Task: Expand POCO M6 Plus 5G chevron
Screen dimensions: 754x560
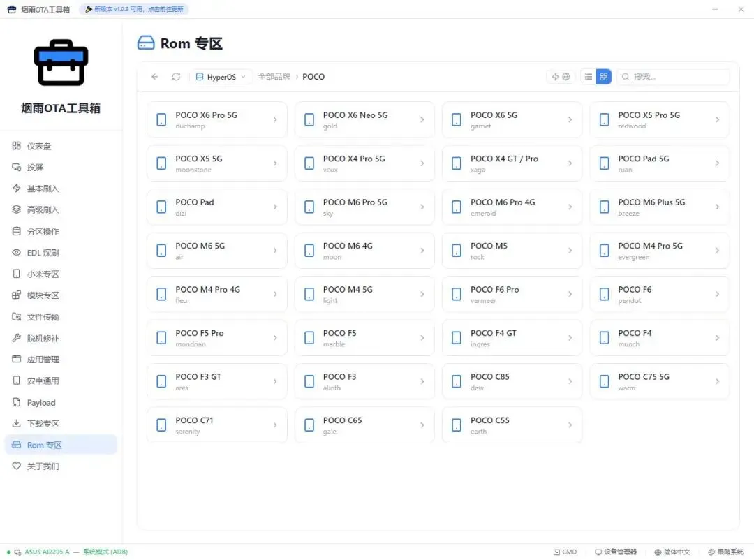Action: tap(717, 207)
